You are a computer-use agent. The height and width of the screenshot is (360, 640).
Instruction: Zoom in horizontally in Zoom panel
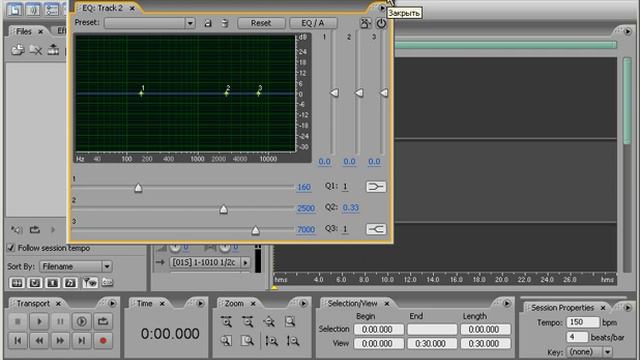pyautogui.click(x=227, y=322)
